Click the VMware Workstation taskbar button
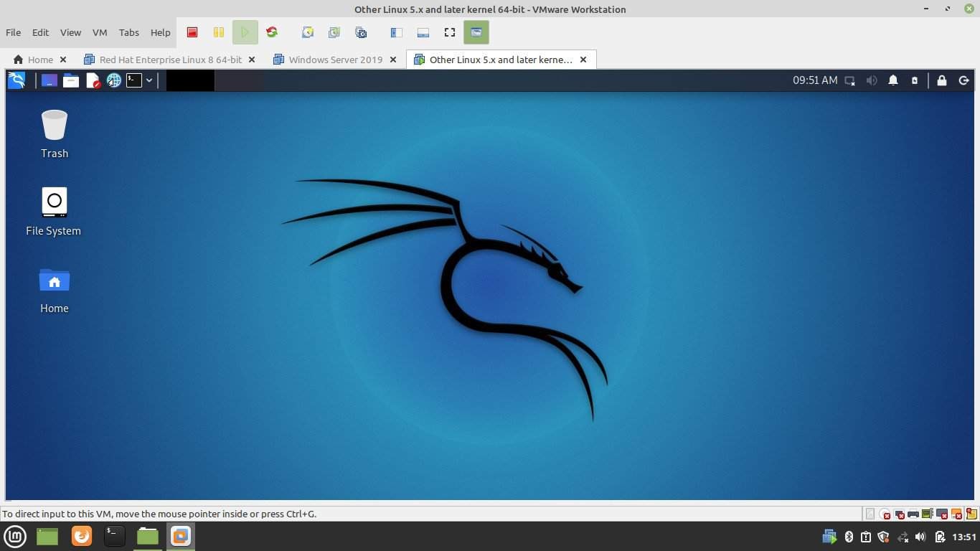Screen dimensions: 980x551 tap(181, 536)
